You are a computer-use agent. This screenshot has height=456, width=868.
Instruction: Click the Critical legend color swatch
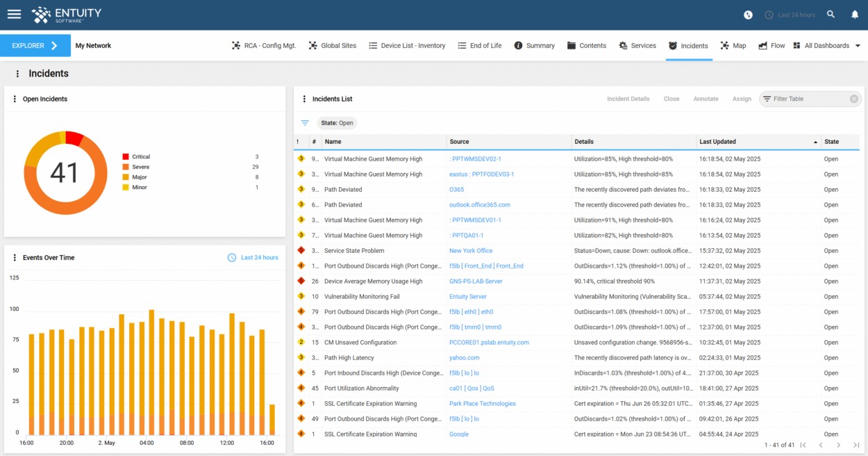126,157
